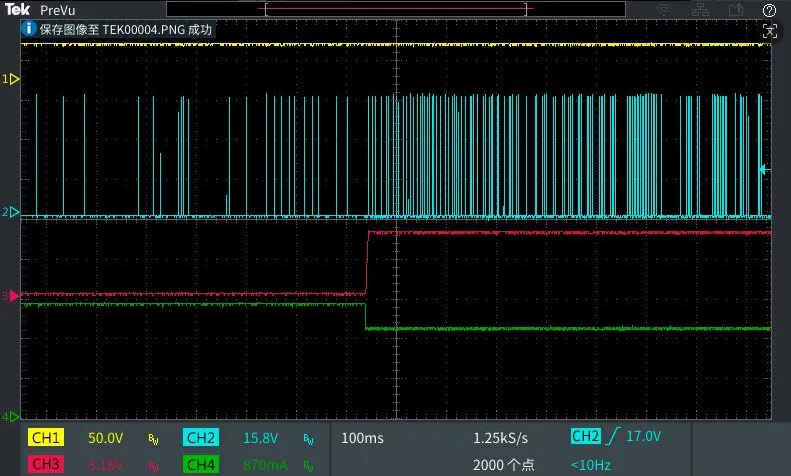Screen dimensions: 791x476
Task: Click the waveform record overview bar
Action: tap(396, 9)
